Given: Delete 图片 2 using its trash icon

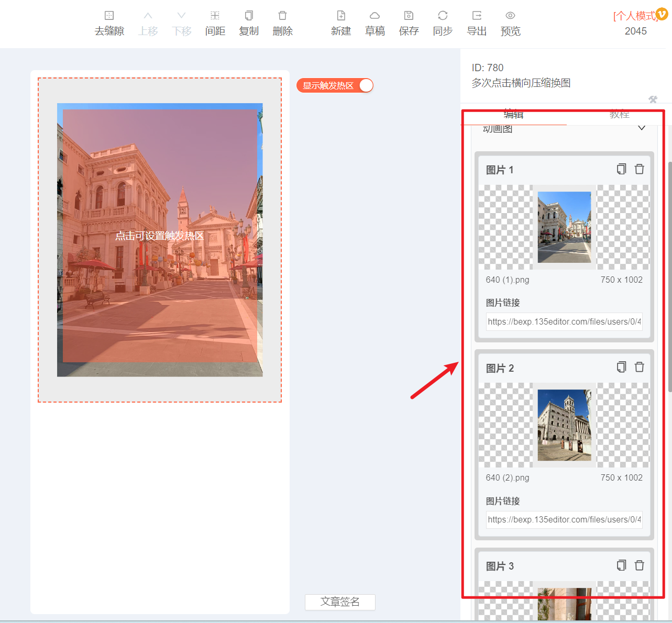Looking at the screenshot, I should tap(640, 367).
